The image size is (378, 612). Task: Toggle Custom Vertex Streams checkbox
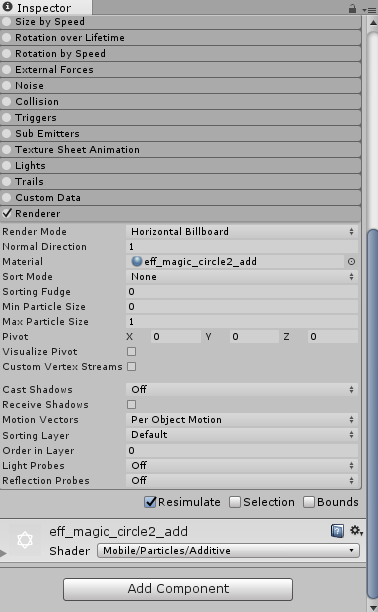click(x=132, y=367)
